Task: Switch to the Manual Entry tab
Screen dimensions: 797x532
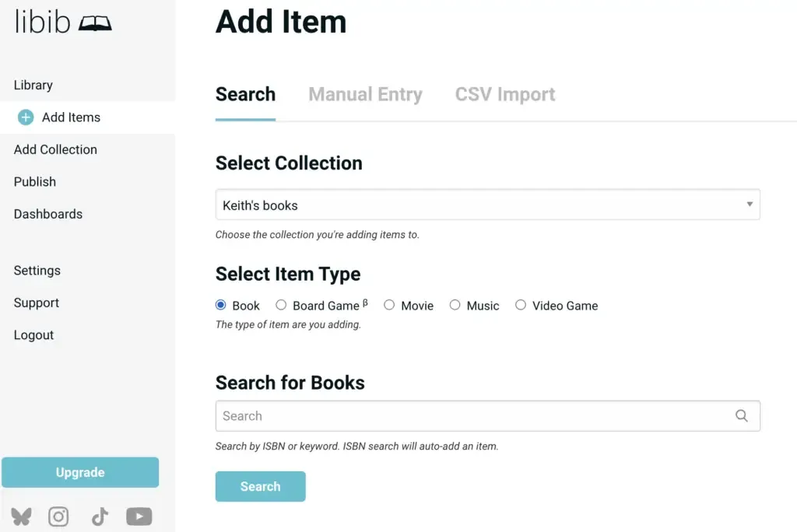Action: click(365, 95)
